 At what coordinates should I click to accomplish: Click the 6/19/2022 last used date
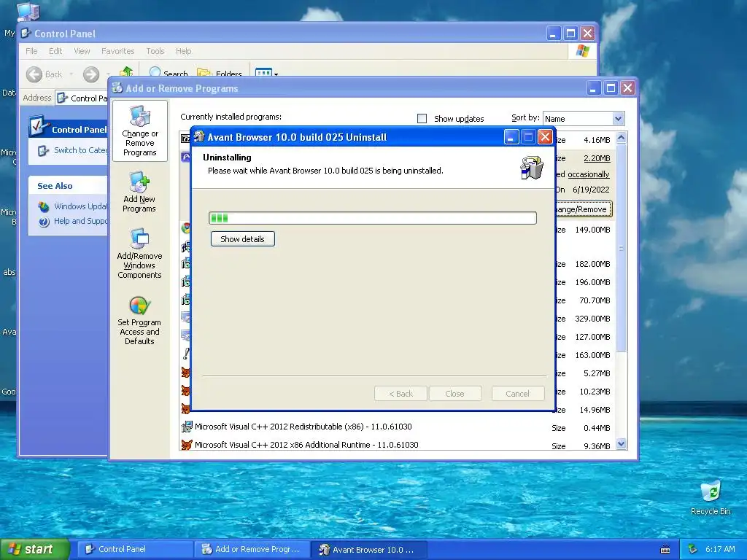[x=591, y=190]
